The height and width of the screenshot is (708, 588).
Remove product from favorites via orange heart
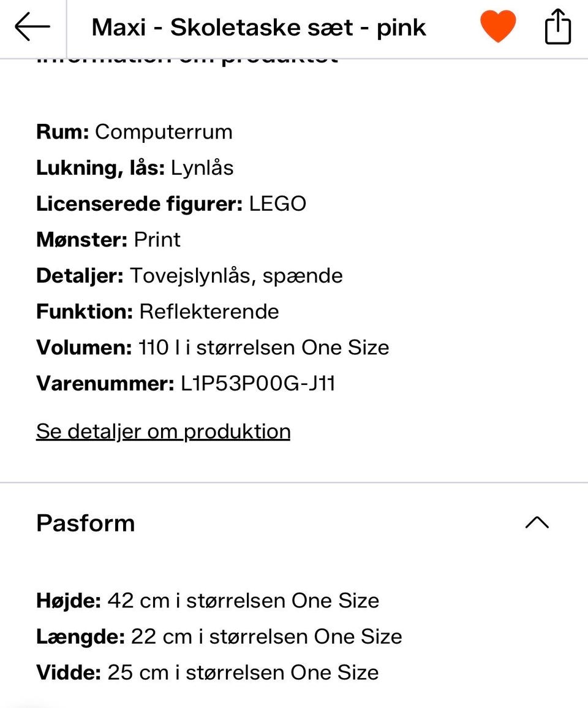tap(498, 26)
